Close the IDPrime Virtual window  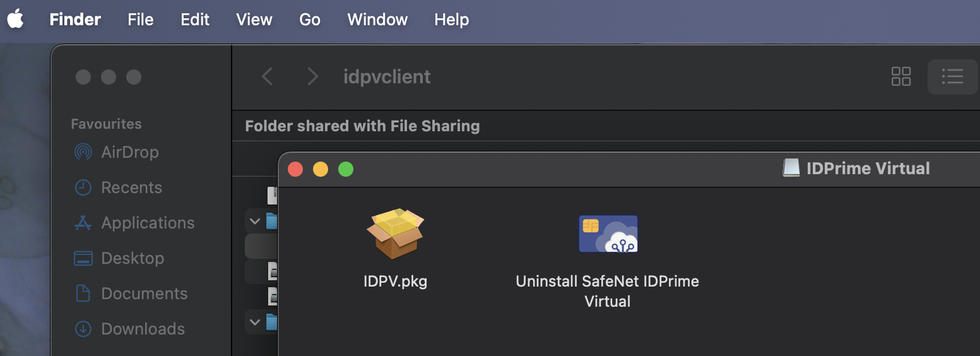click(295, 169)
